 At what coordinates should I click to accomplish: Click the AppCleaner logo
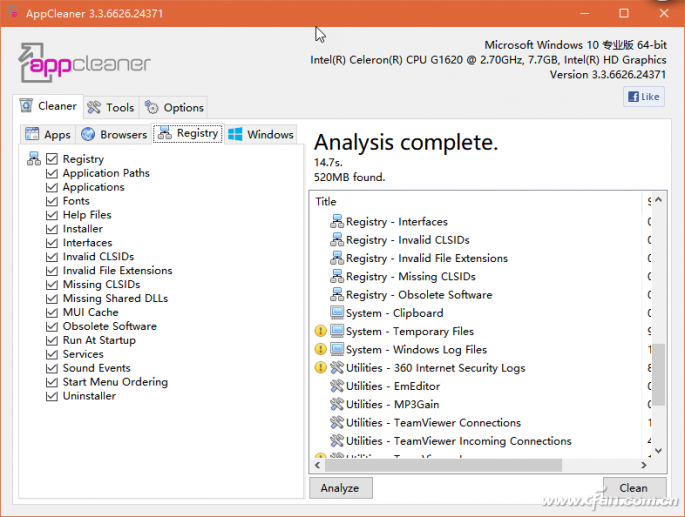pyautogui.click(x=84, y=62)
